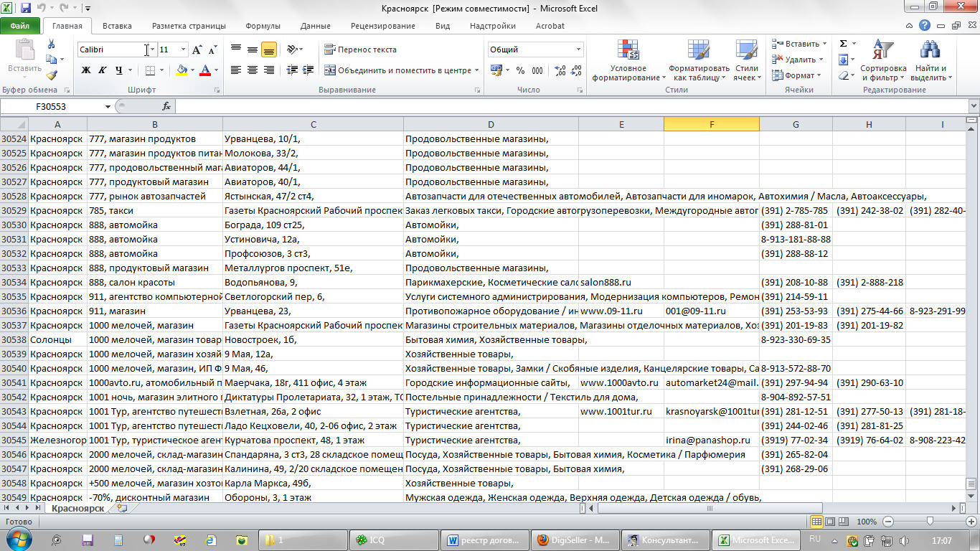Switch to Page Layout view in status bar
980x551 pixels.
829,522
